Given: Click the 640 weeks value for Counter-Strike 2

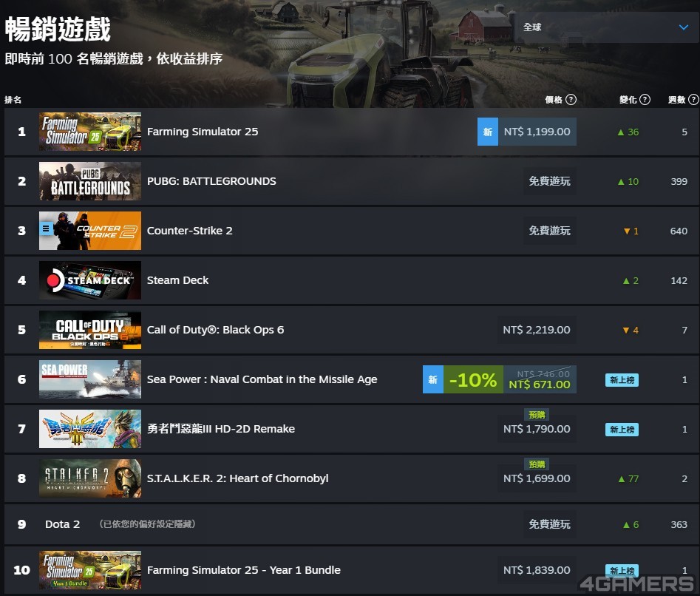Looking at the screenshot, I should coord(679,231).
